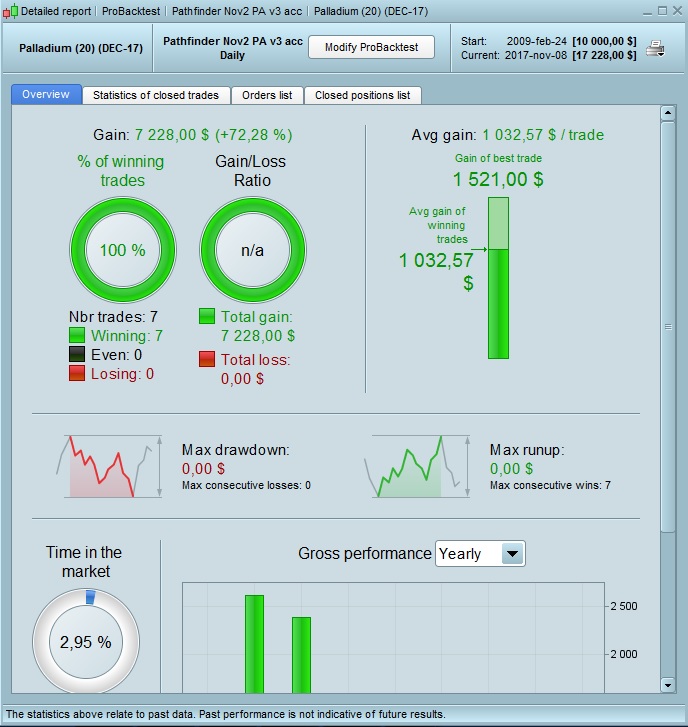The image size is (688, 727).
Task: Click the Gain/Loss Ratio n/a donut
Action: point(253,250)
